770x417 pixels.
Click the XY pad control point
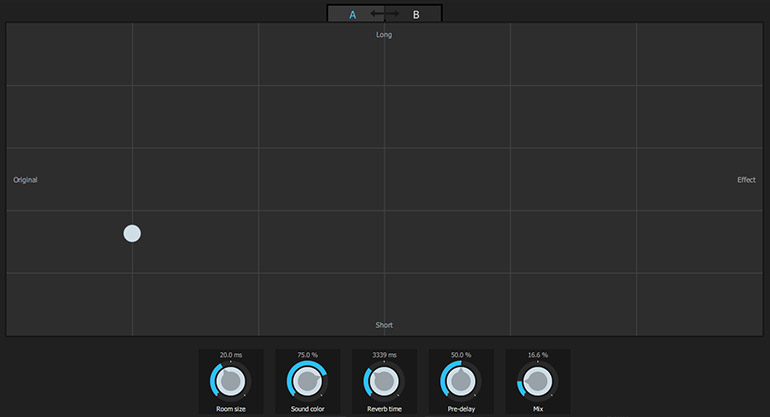click(132, 233)
